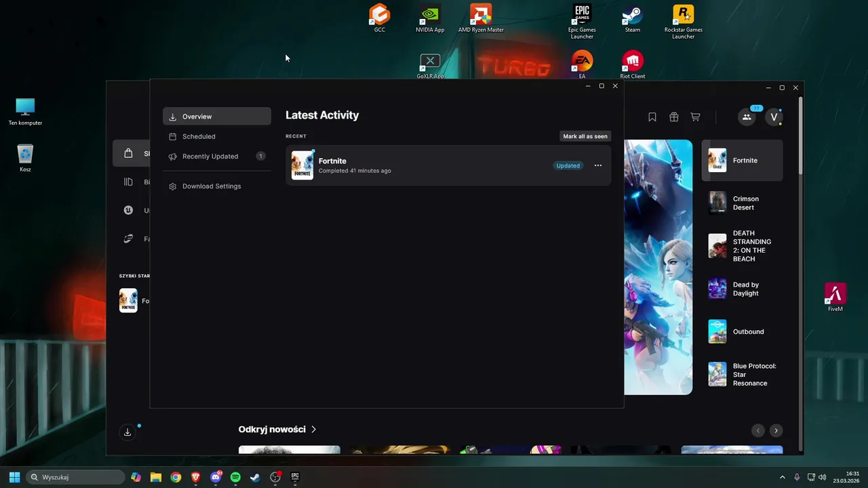This screenshot has width=868, height=488.
Task: Open Brave browser from the taskbar
Action: click(195, 477)
